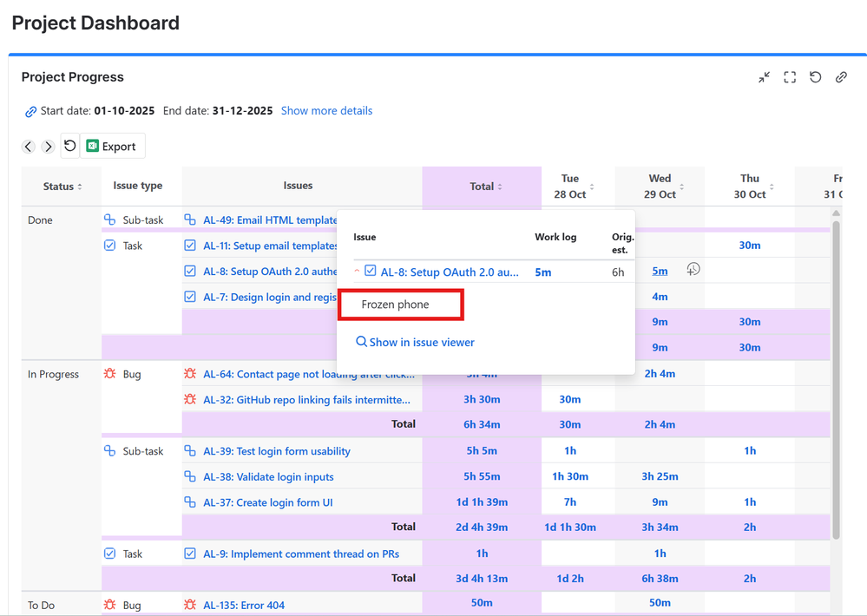Click the sort arrows on the Status header

click(82, 185)
